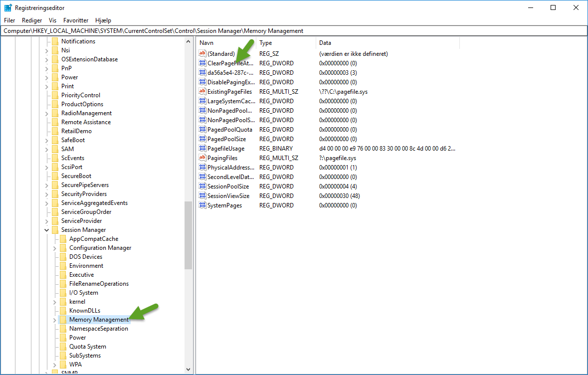Click the (Standard) string value icon
The height and width of the screenshot is (375, 588).
point(202,54)
